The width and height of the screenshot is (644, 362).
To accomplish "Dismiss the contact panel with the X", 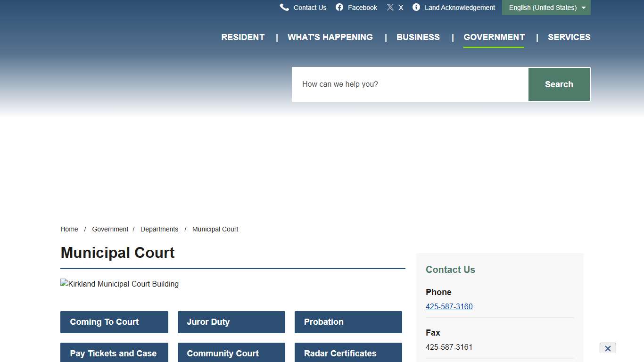I will [608, 348].
